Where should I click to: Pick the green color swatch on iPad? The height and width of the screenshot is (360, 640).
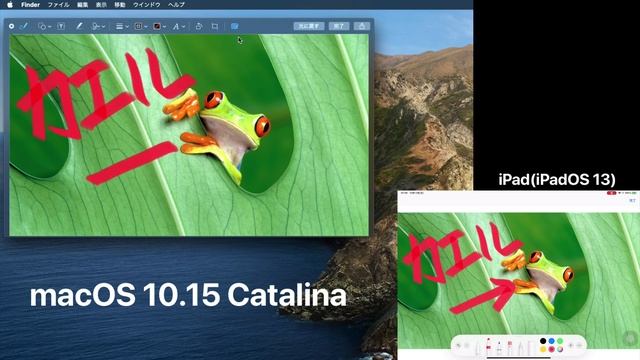(560, 341)
